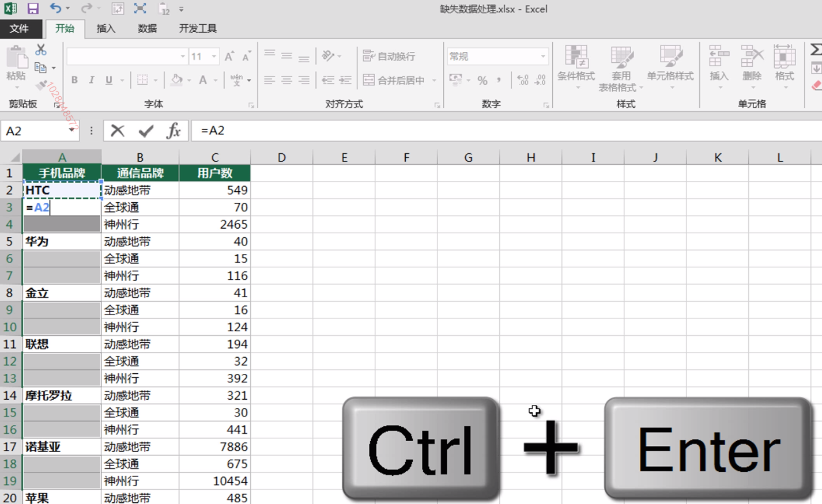Switch to the 开发工具 (Developer) tab

(198, 28)
